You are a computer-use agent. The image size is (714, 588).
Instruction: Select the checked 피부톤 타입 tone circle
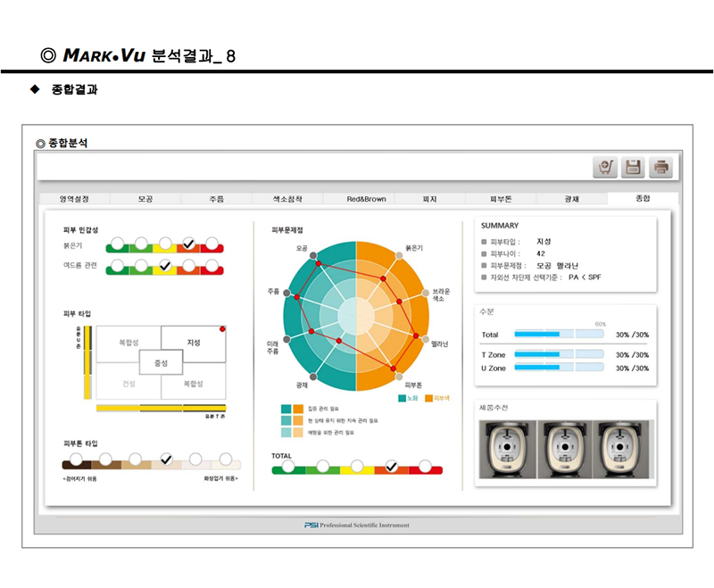click(x=165, y=460)
